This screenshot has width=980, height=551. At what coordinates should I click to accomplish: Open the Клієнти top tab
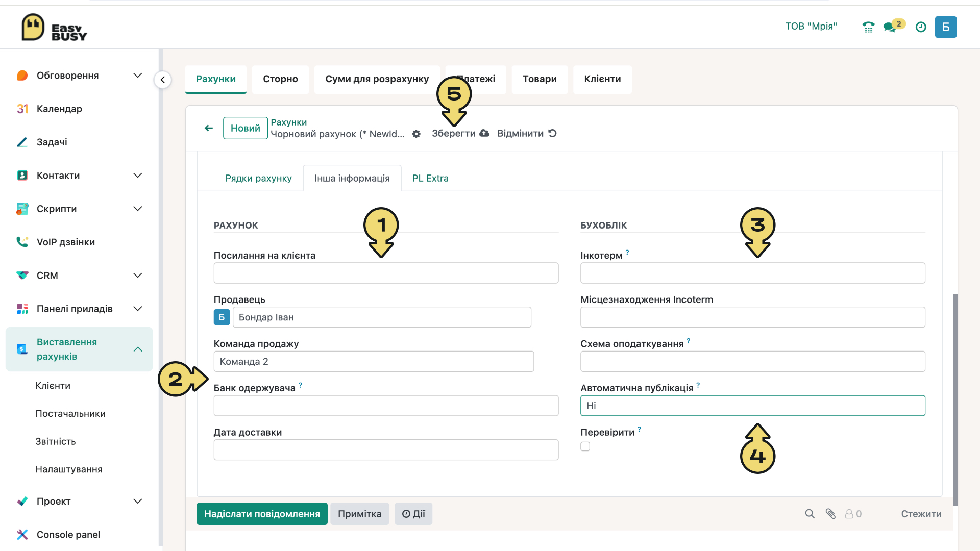click(x=602, y=79)
